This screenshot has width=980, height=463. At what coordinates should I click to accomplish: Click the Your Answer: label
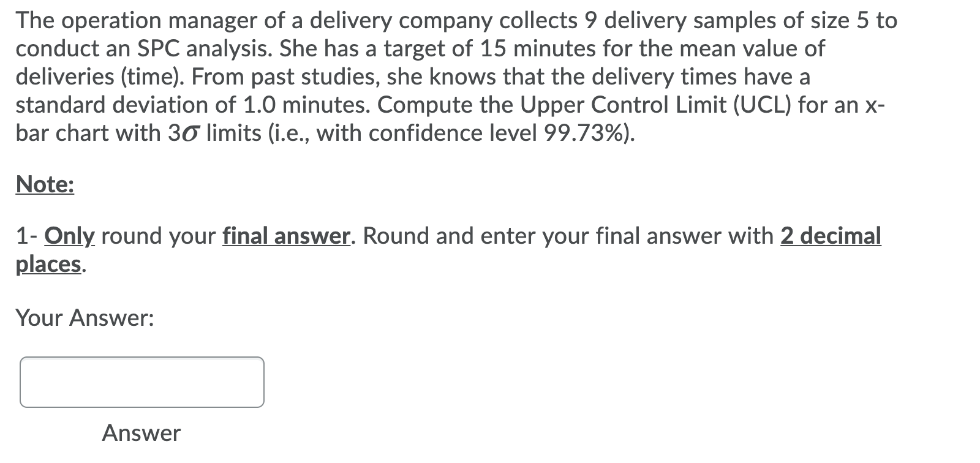(x=85, y=317)
